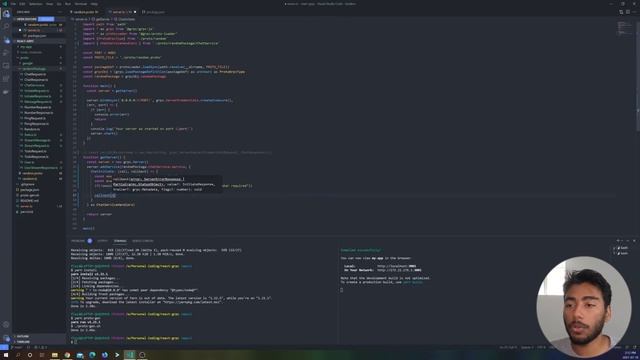Select the first bash terminal in terminal list

pyautogui.click(x=622, y=248)
